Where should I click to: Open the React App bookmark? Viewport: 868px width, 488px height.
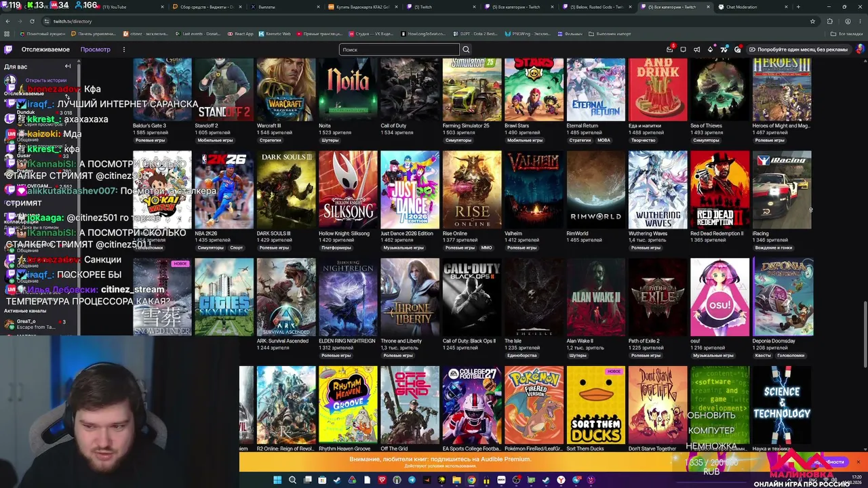tap(240, 33)
